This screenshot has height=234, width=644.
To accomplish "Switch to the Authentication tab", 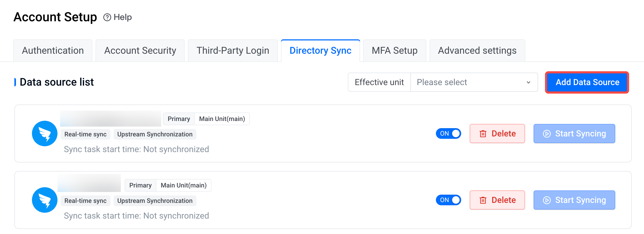I will (x=53, y=51).
